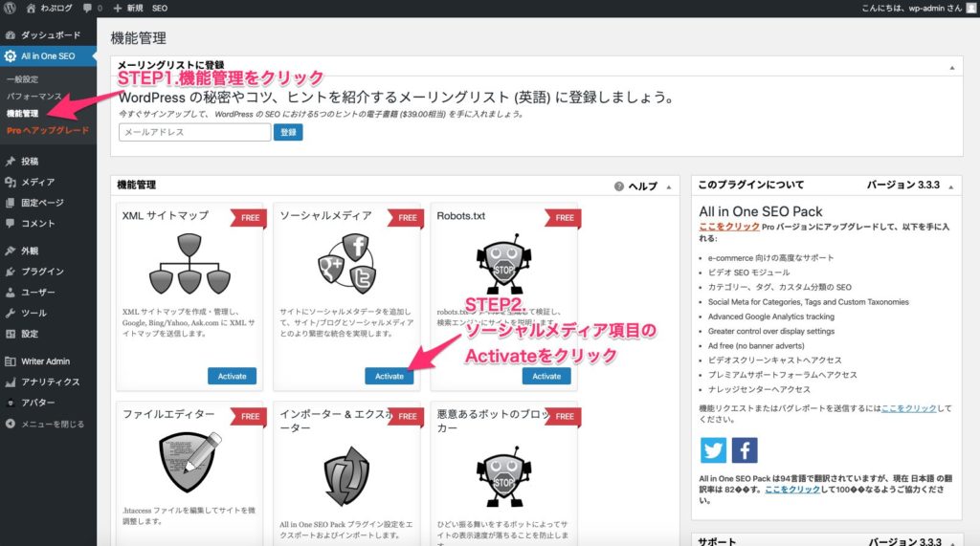Open 投稿 posts menu
Screen dimensions: 980x546
(48, 162)
